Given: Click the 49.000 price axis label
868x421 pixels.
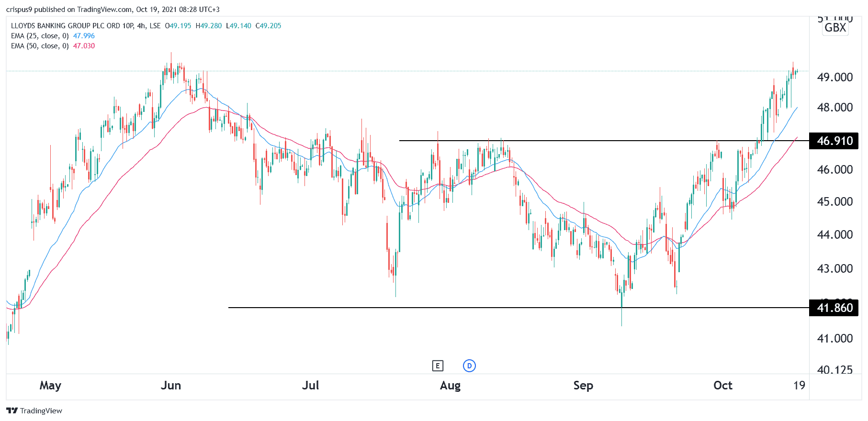Looking at the screenshot, I should point(834,78).
